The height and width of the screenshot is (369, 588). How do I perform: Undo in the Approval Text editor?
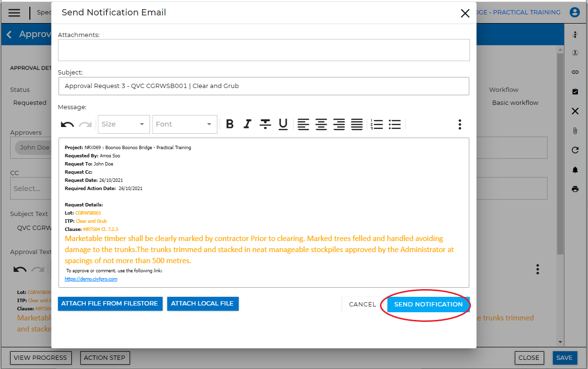point(20,269)
